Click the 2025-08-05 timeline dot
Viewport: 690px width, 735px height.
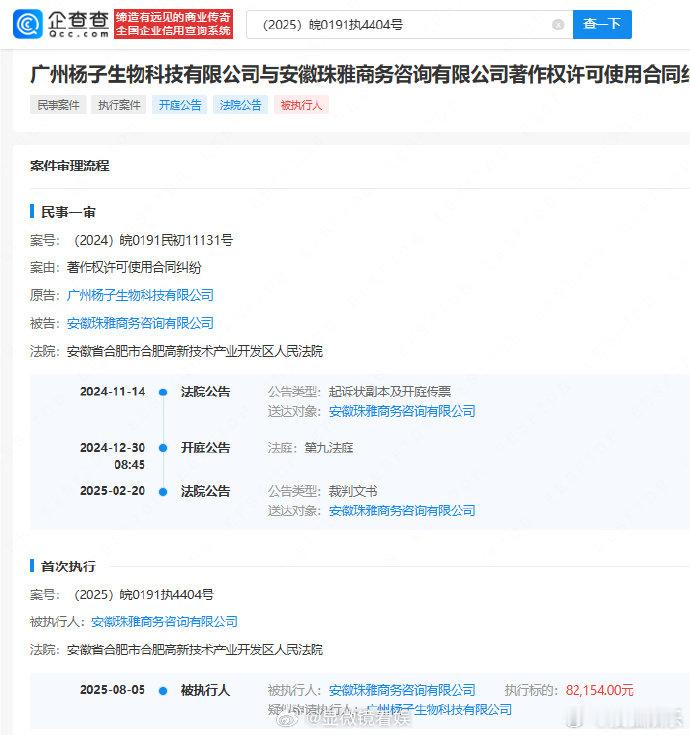pyautogui.click(x=163, y=690)
